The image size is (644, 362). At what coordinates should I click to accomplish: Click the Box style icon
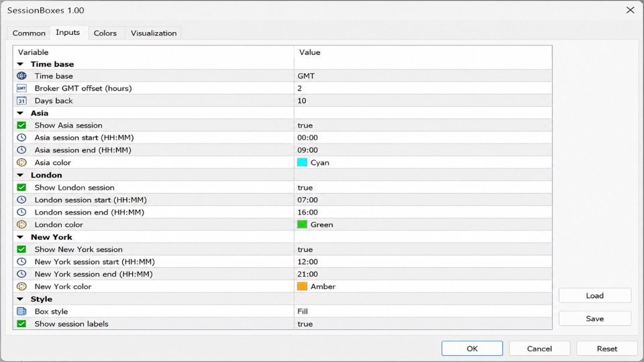(x=21, y=312)
